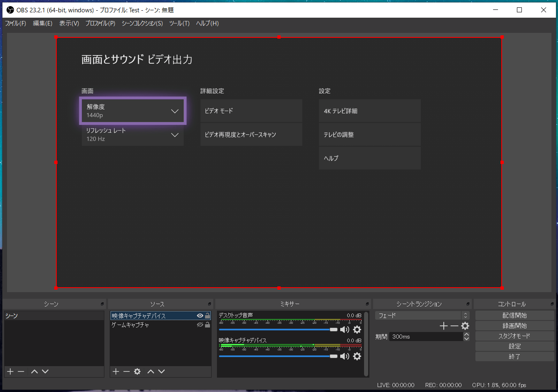558x392 pixels.
Task: Toggle the lock on ゲームキャプチャ source
Action: (208, 325)
